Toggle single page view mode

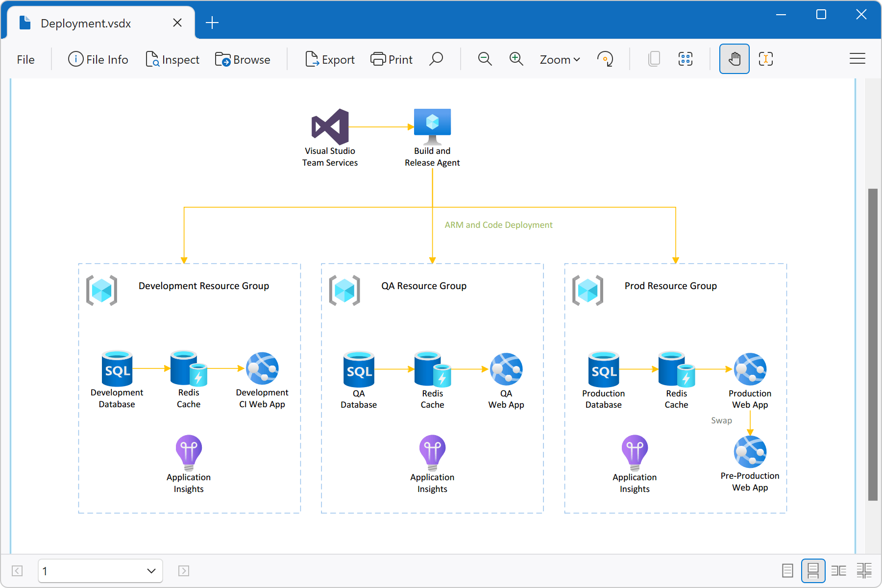(787, 571)
